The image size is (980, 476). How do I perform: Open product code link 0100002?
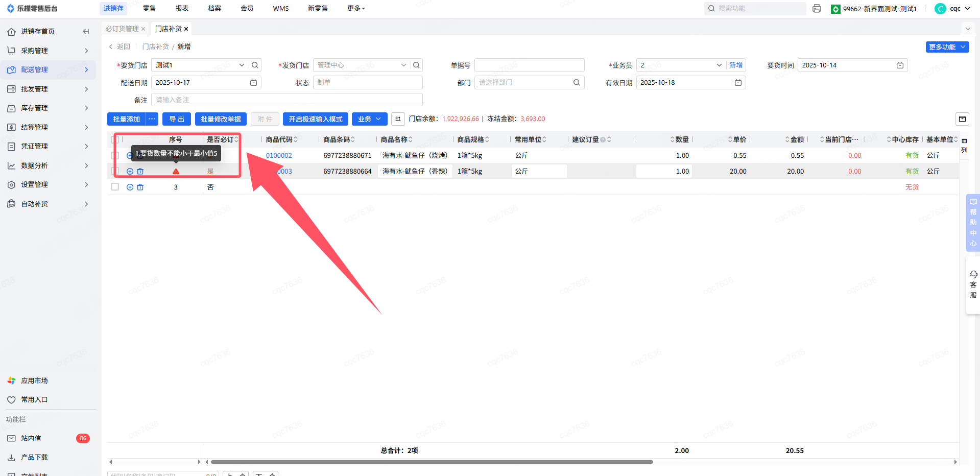pos(279,156)
